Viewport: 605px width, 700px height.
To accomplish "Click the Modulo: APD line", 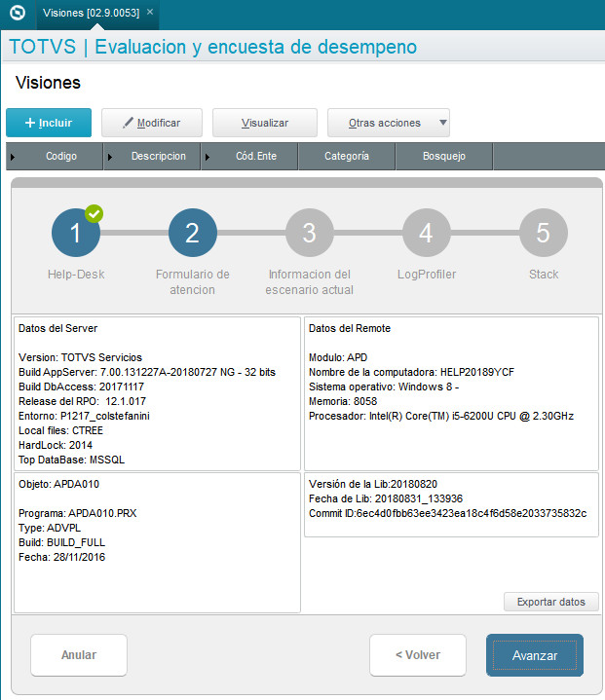I will point(338,357).
